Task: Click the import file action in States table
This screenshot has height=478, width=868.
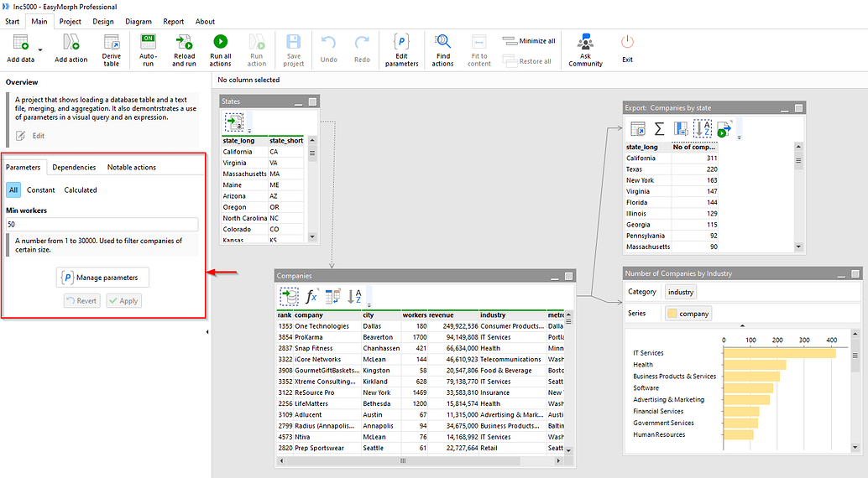Action: click(233, 123)
